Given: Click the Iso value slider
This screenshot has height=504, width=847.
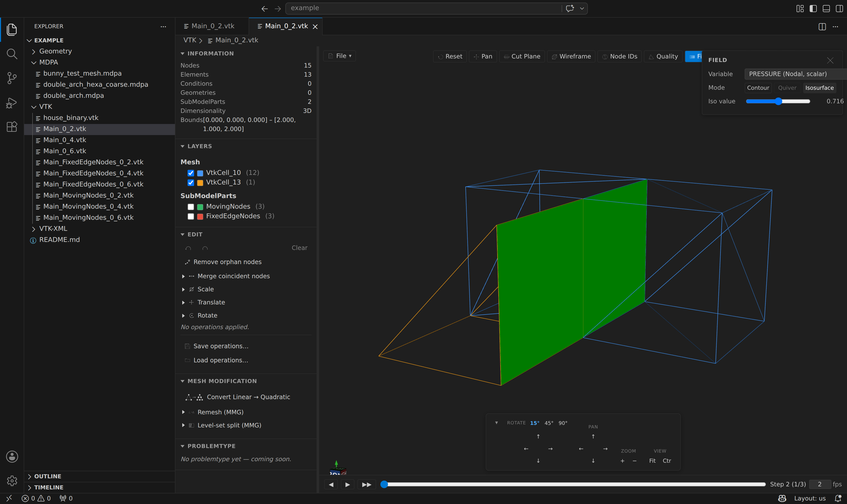Looking at the screenshot, I should coord(778,101).
